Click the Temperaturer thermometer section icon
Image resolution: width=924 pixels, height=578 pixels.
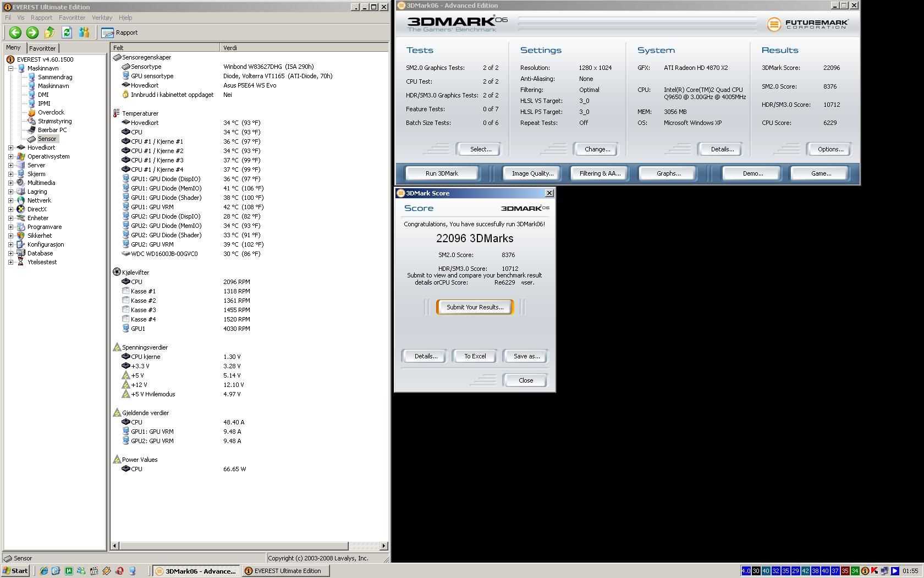[117, 113]
